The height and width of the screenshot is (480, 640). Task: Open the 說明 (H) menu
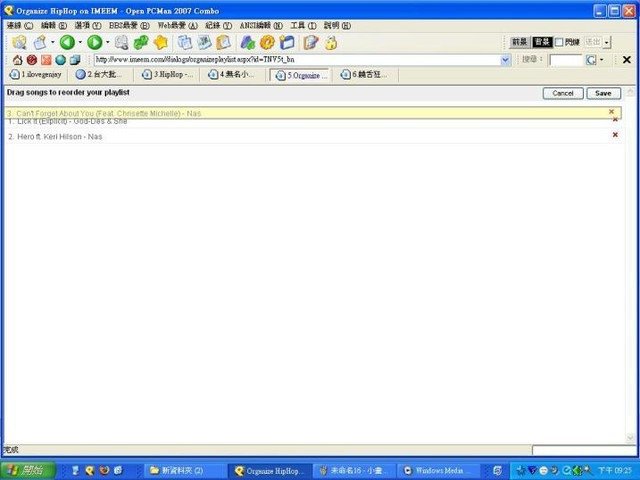click(337, 25)
